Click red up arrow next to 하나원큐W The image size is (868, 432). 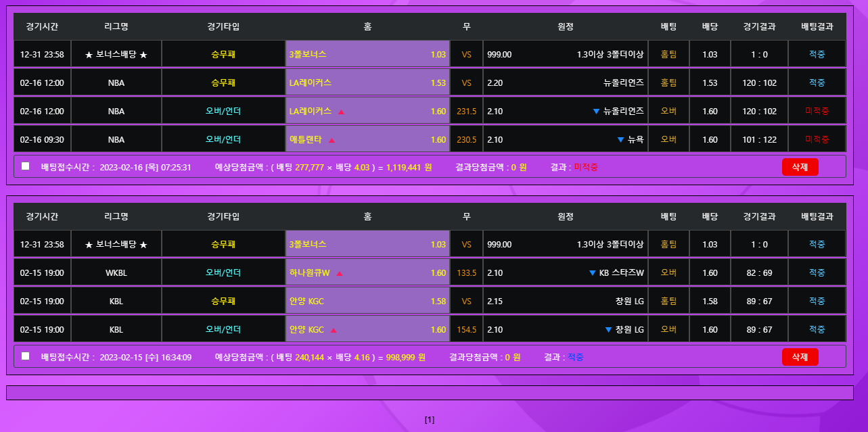340,273
